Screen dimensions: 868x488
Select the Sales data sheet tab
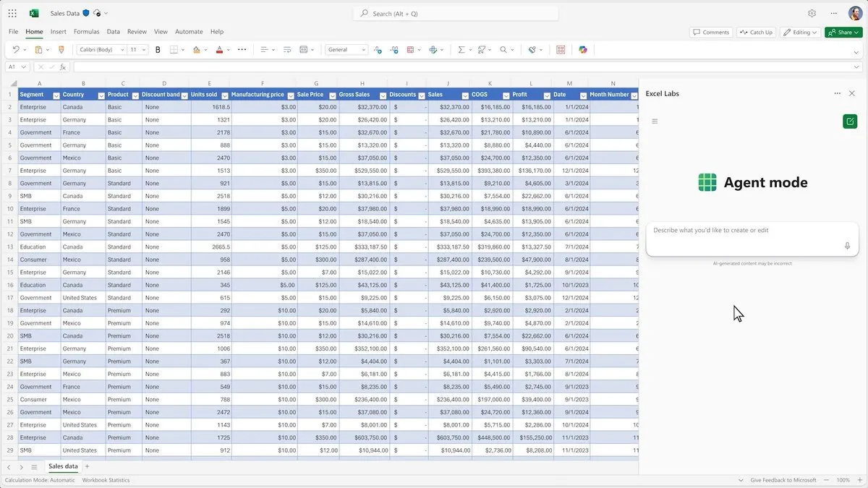62,466
